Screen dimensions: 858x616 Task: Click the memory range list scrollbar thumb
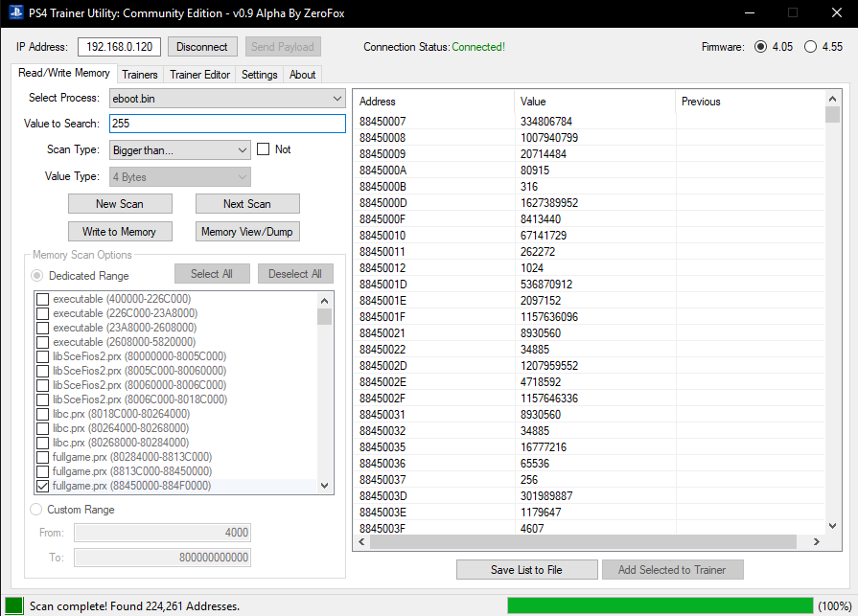(x=324, y=316)
